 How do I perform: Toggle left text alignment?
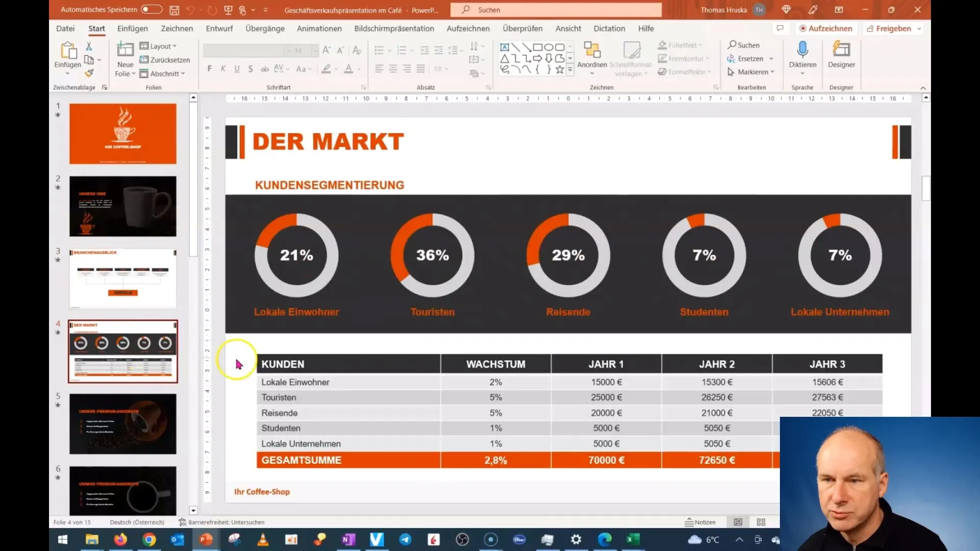pos(379,68)
